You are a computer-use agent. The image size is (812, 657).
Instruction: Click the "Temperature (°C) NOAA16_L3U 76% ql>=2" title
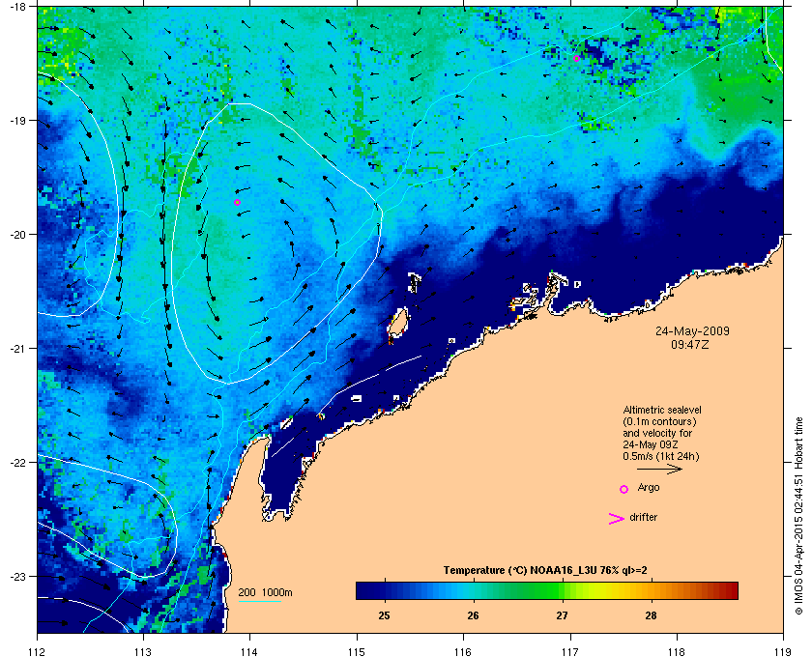coord(545,571)
